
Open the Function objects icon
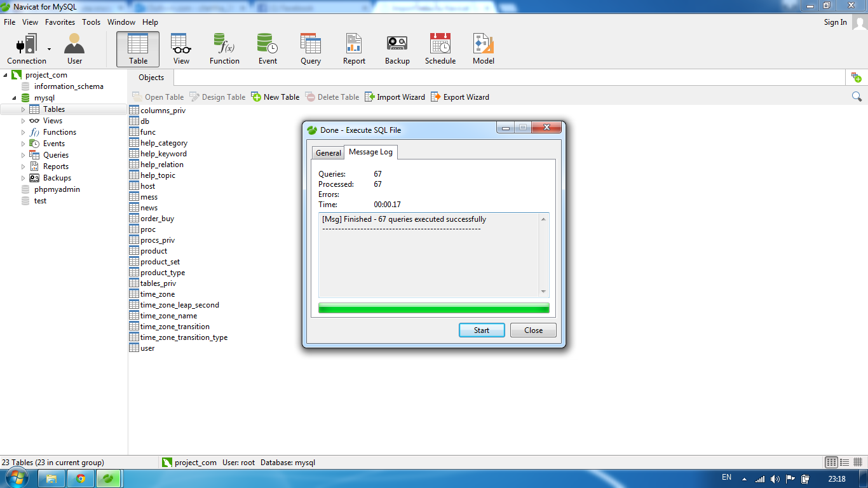(224, 50)
